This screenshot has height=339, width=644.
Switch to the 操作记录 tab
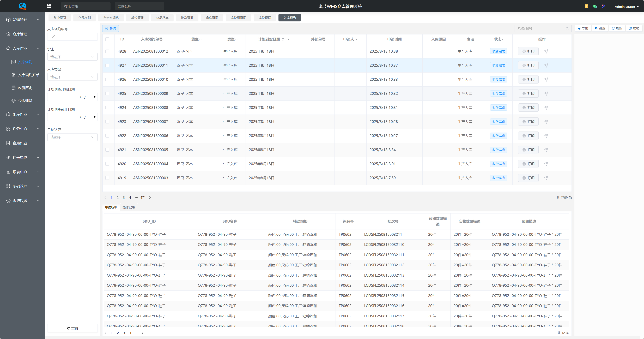pos(129,207)
